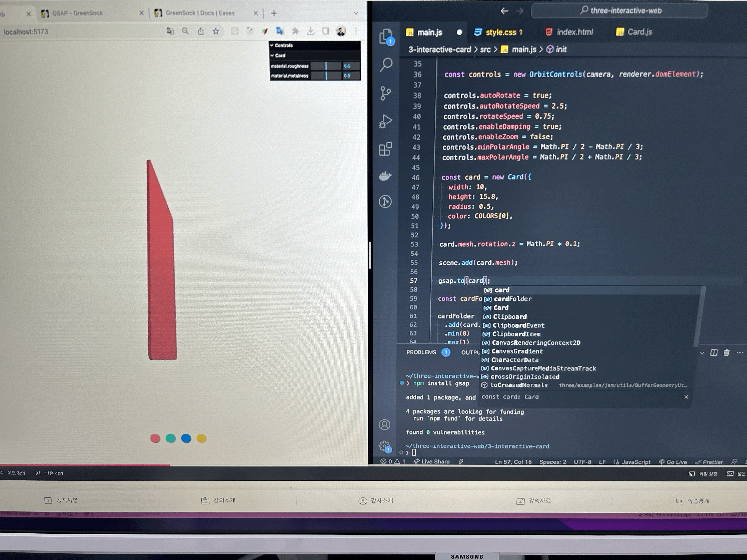The height and width of the screenshot is (560, 747).
Task: Click the LF end-of-line status item
Action: click(602, 462)
